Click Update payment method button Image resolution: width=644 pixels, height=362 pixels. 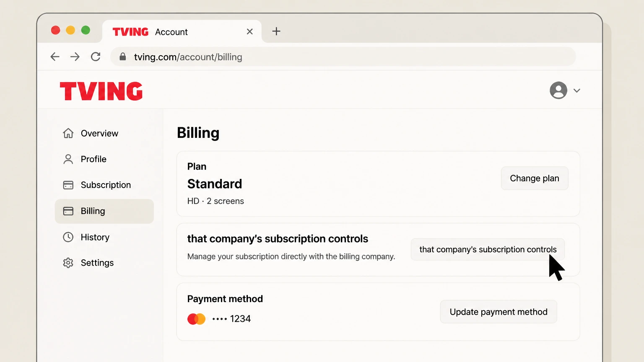click(x=499, y=312)
